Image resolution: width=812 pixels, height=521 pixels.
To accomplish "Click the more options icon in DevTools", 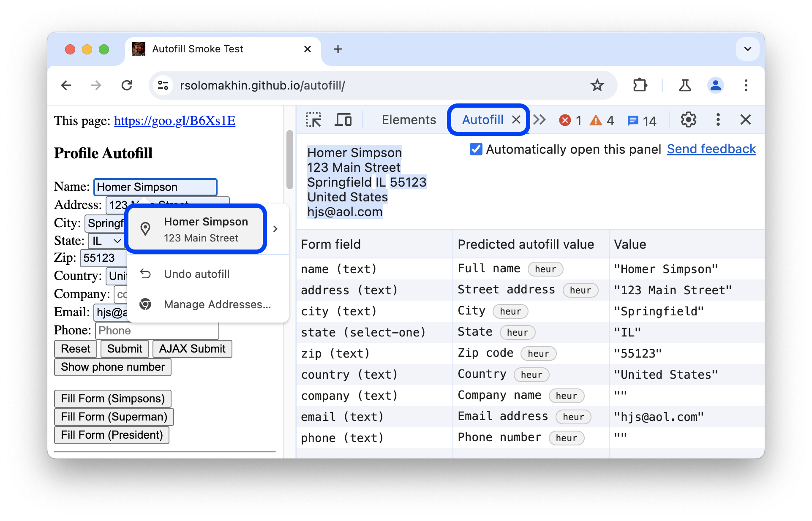I will coord(718,120).
